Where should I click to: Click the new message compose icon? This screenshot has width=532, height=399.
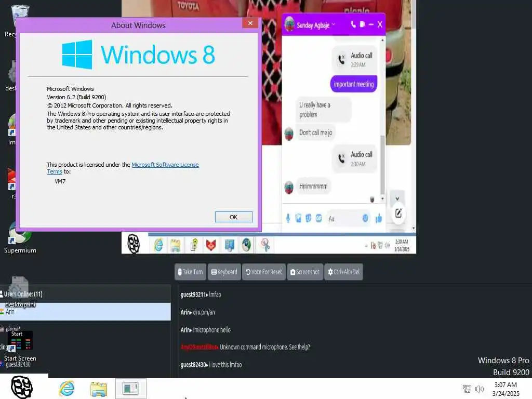click(398, 214)
